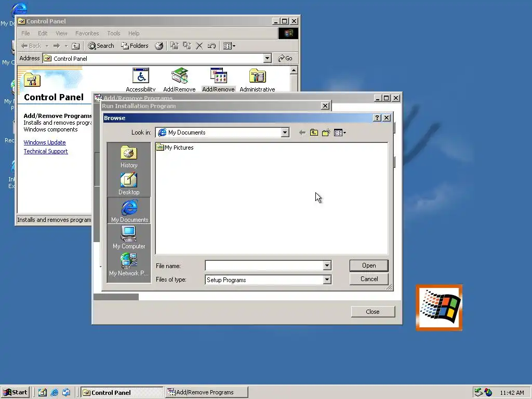Open the Windows Update link

(x=45, y=142)
